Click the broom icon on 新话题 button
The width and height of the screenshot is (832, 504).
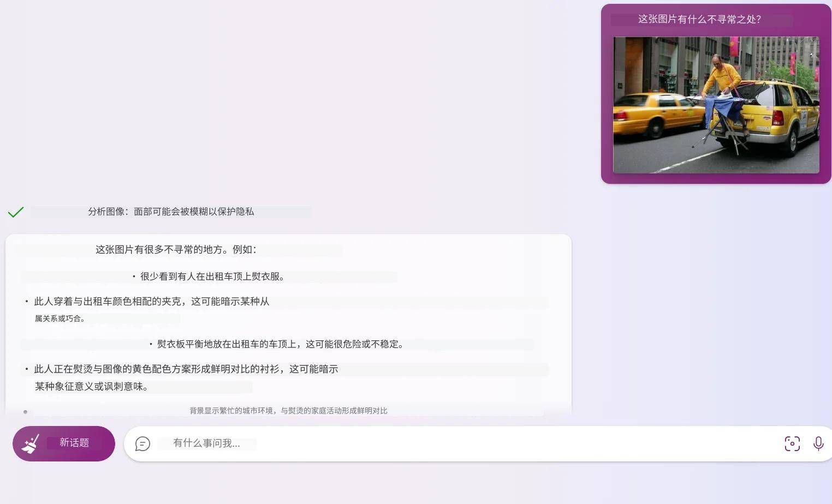pos(31,443)
